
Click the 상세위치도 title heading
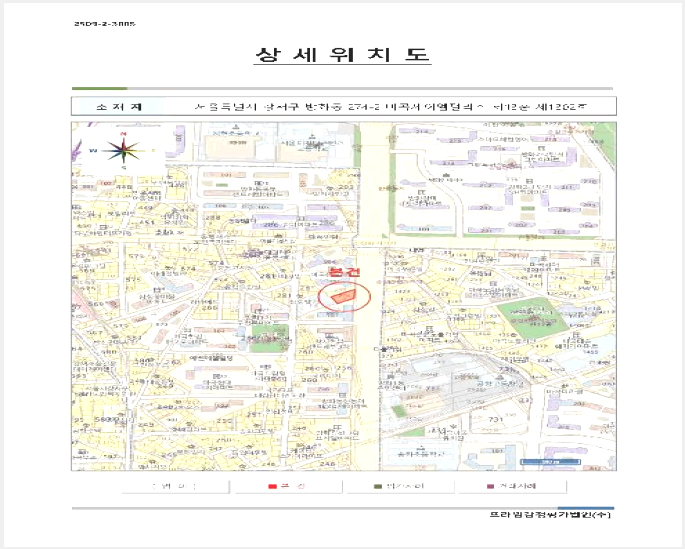[342, 55]
